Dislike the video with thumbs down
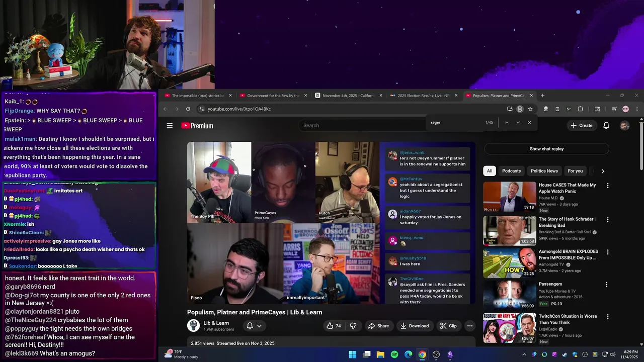 pyautogui.click(x=353, y=326)
